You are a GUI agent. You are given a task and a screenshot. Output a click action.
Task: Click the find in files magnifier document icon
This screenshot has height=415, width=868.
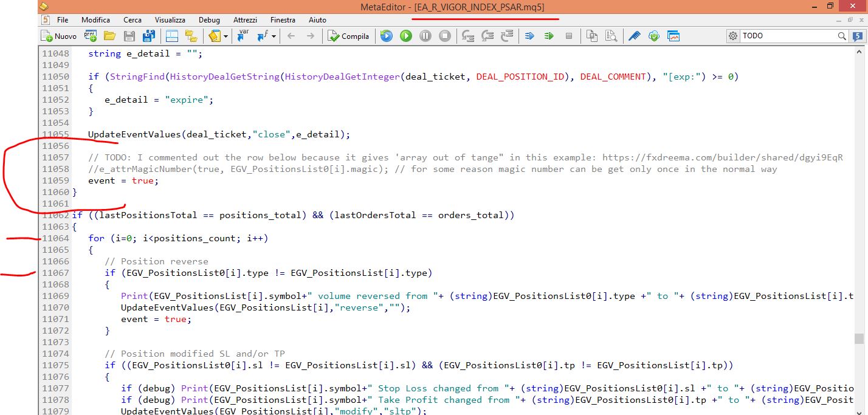[611, 36]
